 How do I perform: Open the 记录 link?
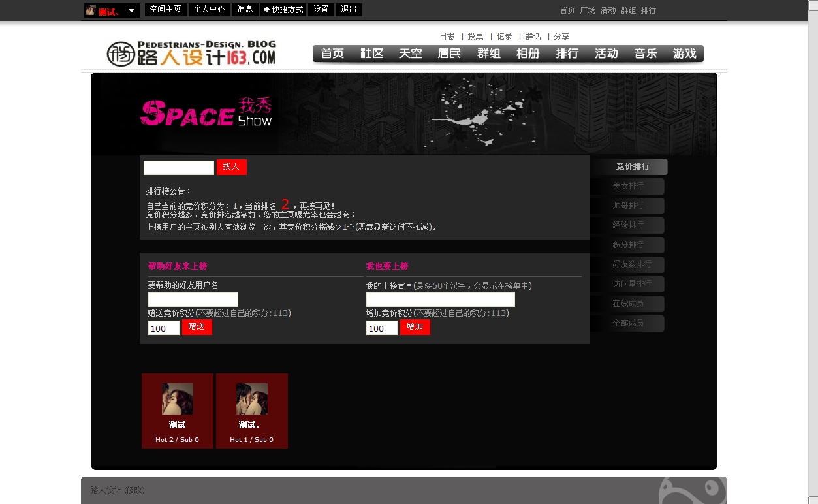click(x=504, y=37)
